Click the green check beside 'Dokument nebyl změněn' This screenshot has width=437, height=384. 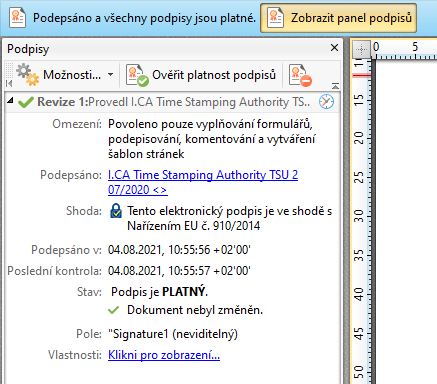(x=114, y=310)
